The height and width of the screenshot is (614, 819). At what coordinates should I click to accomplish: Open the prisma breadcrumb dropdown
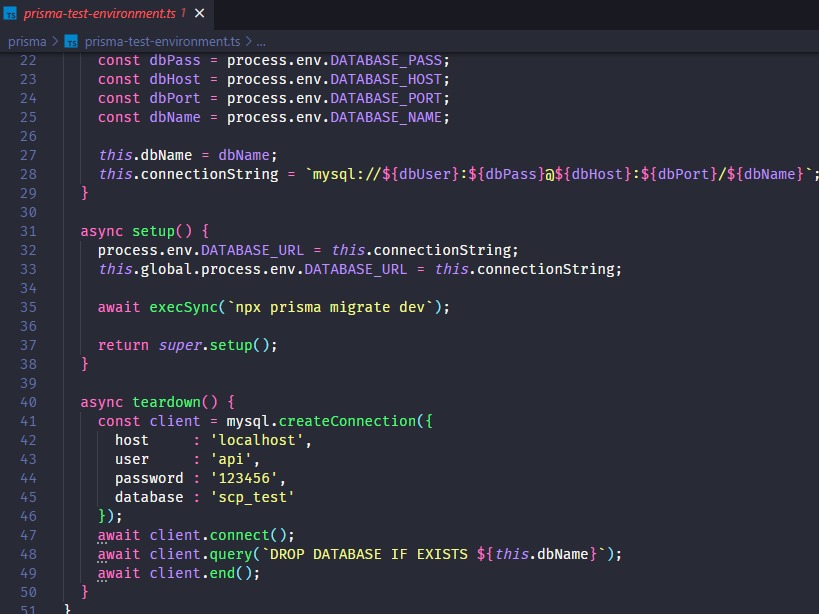pyautogui.click(x=26, y=41)
